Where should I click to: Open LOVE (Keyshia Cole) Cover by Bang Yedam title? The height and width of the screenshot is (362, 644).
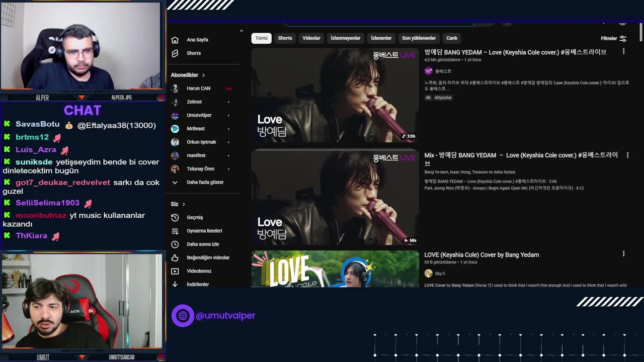click(481, 255)
